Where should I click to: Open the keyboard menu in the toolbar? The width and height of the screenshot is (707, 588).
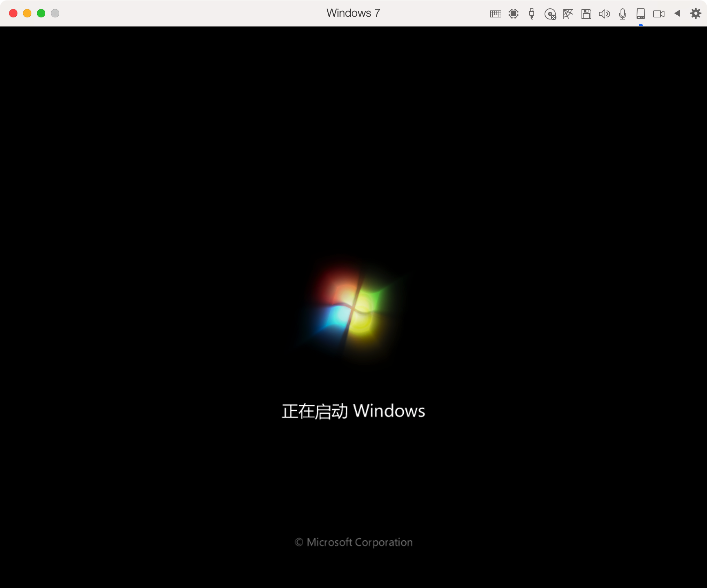click(495, 14)
